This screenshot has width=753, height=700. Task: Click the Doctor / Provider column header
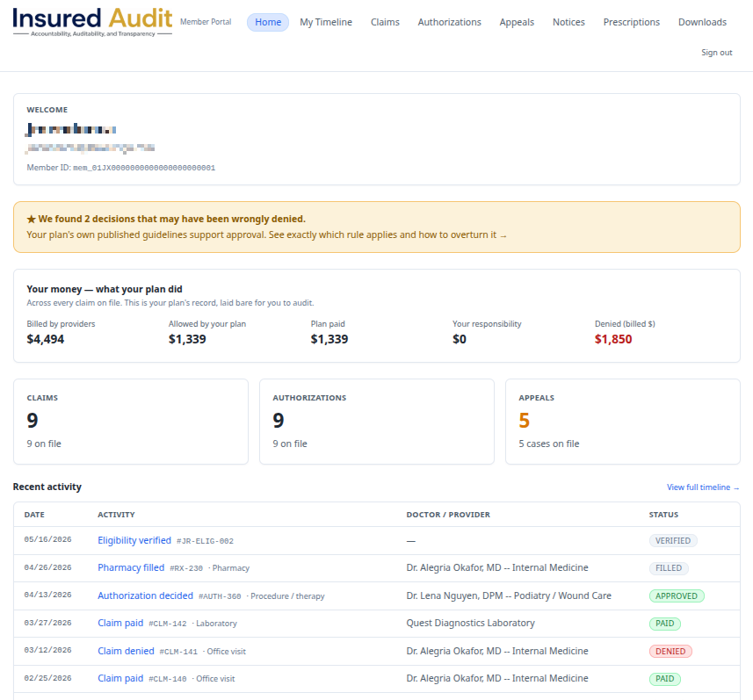(448, 515)
